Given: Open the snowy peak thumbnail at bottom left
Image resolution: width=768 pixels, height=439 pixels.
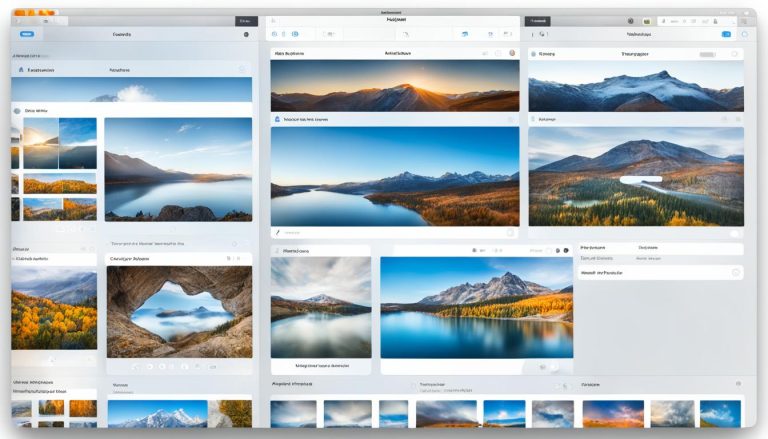Looking at the screenshot, I should pos(157,414).
